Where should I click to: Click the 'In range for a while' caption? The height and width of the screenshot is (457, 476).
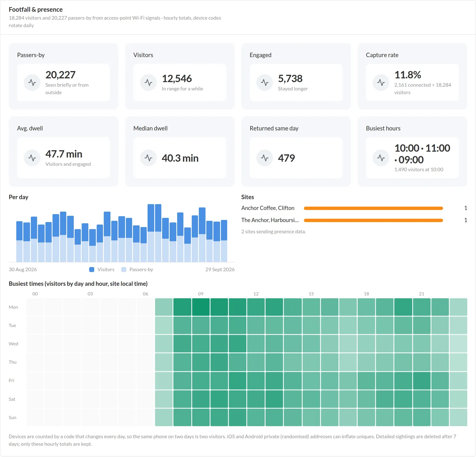tap(182, 89)
